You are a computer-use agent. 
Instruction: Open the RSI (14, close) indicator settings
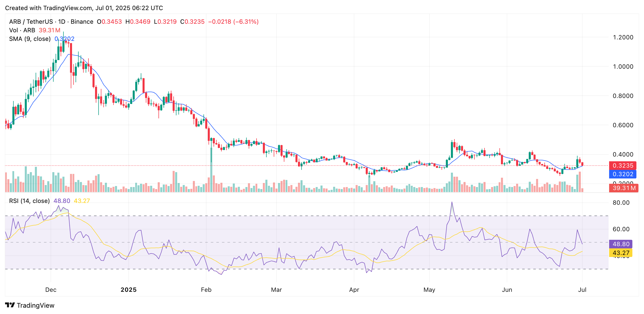click(29, 201)
